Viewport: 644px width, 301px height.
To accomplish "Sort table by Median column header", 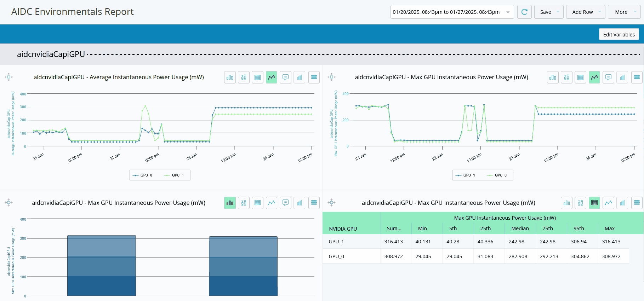I will 520,228.
